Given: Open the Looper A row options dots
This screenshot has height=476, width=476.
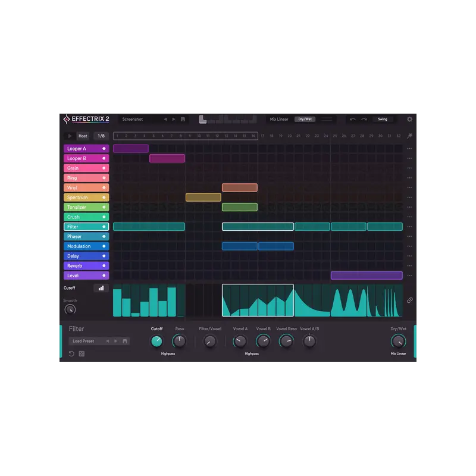Looking at the screenshot, I should click(x=409, y=149).
